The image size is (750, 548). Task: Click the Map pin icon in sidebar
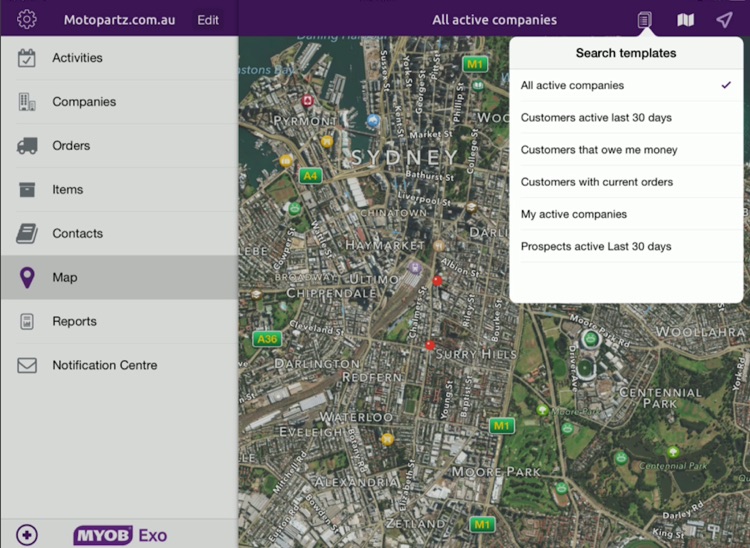click(x=27, y=277)
